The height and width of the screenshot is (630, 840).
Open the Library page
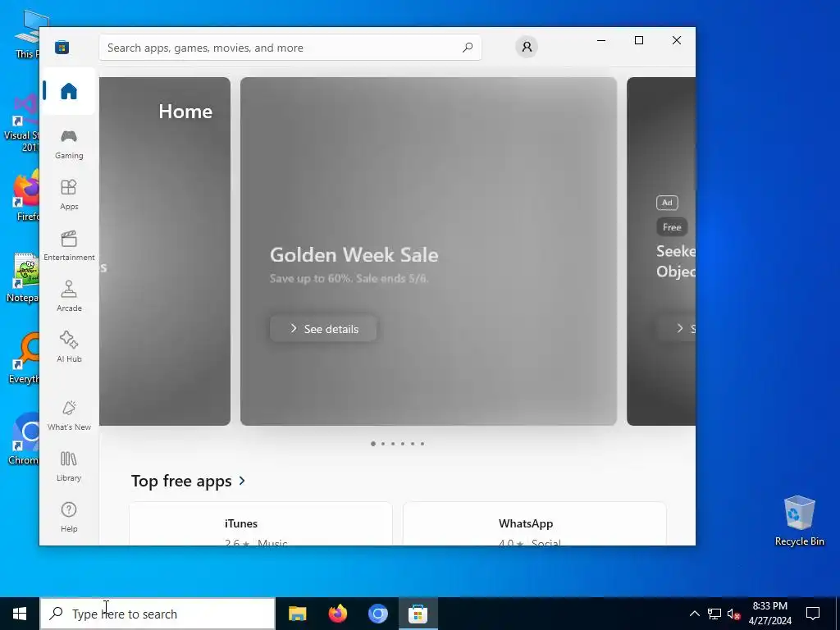pyautogui.click(x=69, y=466)
